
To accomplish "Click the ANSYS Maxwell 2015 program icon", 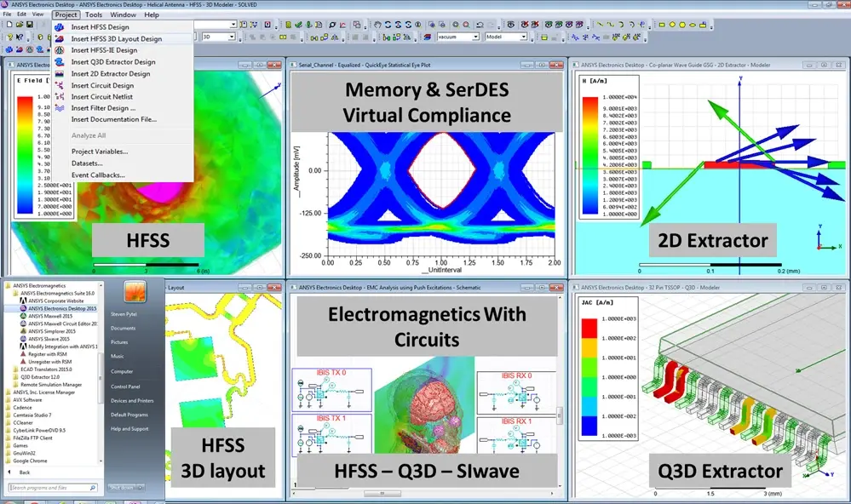I will point(23,316).
